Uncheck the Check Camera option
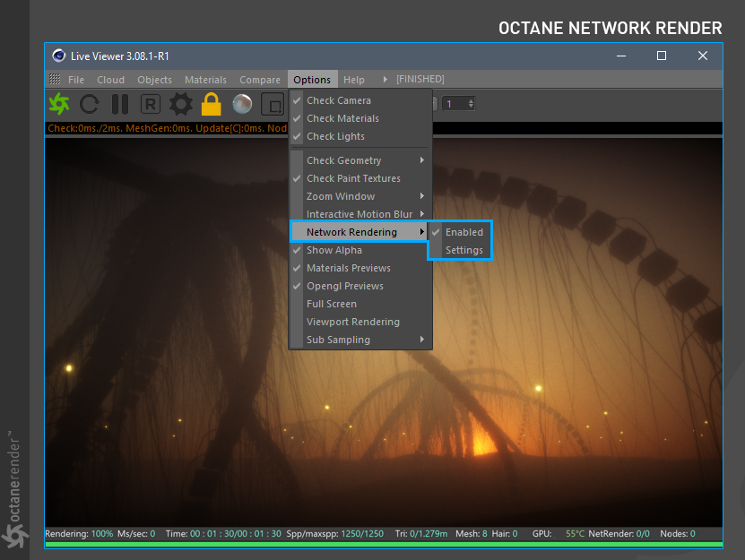The width and height of the screenshot is (745, 560). pos(338,100)
